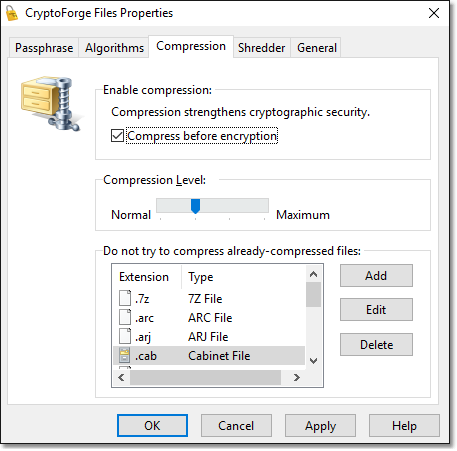
Task: Click the CryptoForge padlock title icon
Action: pyautogui.click(x=12, y=13)
